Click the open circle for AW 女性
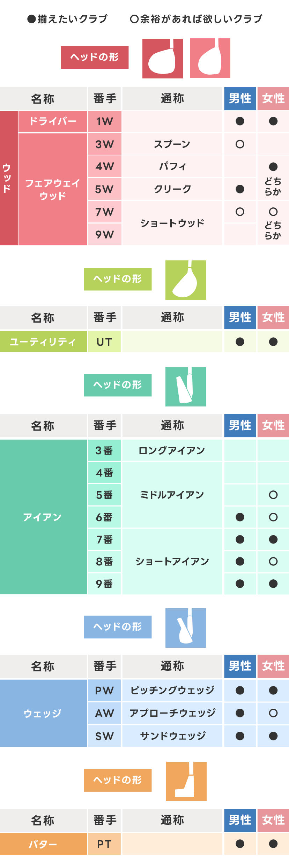 tap(273, 713)
